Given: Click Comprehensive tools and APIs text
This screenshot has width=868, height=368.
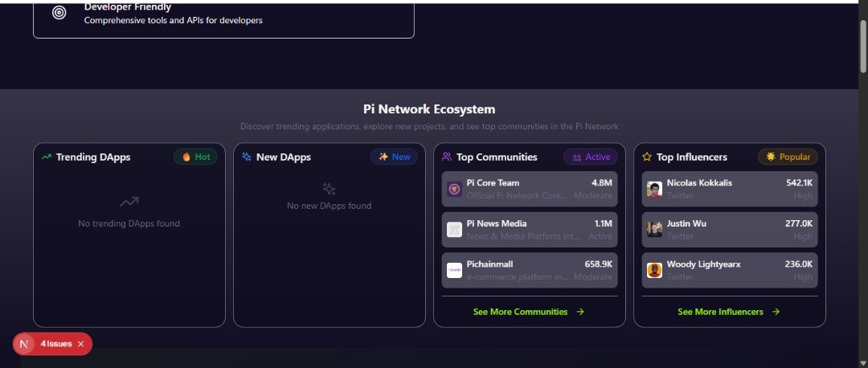Looking at the screenshot, I should click(174, 20).
